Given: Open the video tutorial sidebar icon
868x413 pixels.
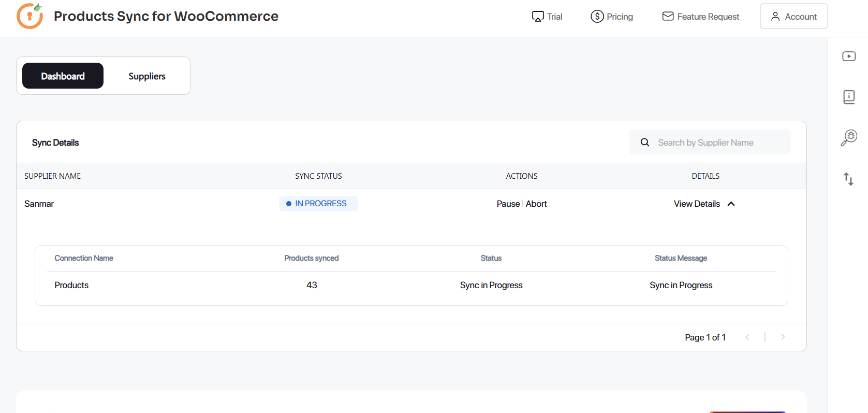Looking at the screenshot, I should [x=849, y=56].
